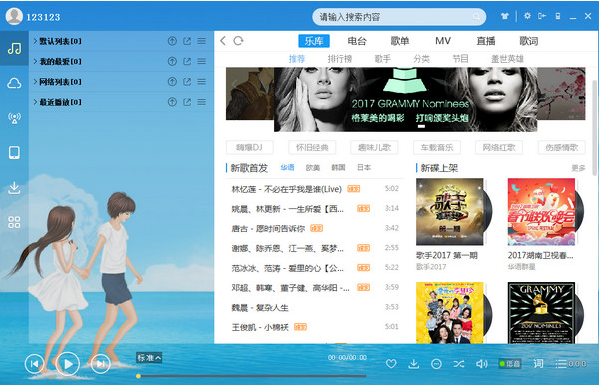Viewport: 599px width, 386px height.
Task: Open the apps grid sidebar icon
Action: coord(14,222)
